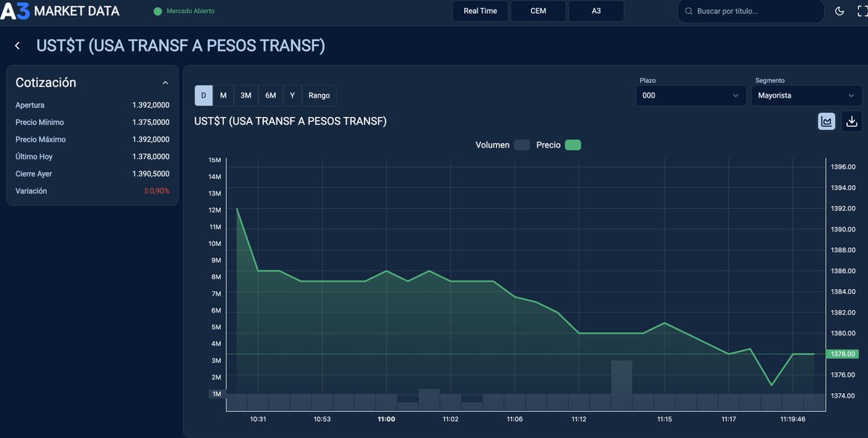The width and height of the screenshot is (868, 438).
Task: Download chart data icon
Action: 851,121
